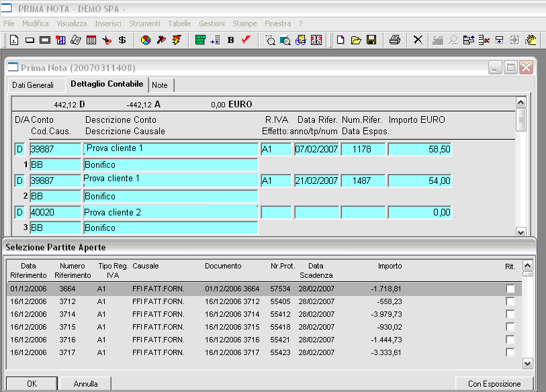
Task: Open the Stampe menu
Action: [244, 23]
